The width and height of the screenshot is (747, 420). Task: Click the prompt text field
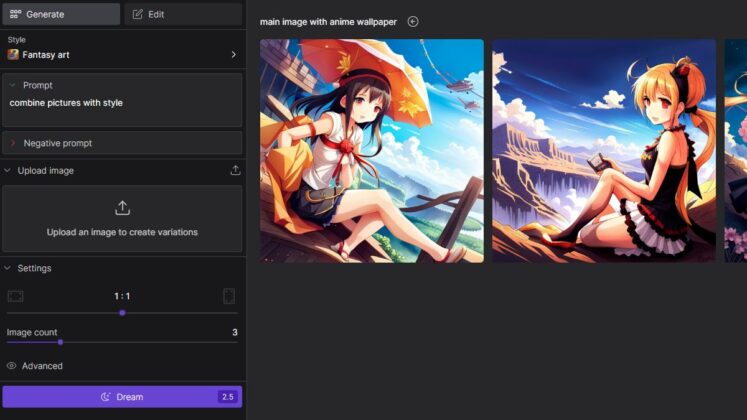(x=122, y=108)
